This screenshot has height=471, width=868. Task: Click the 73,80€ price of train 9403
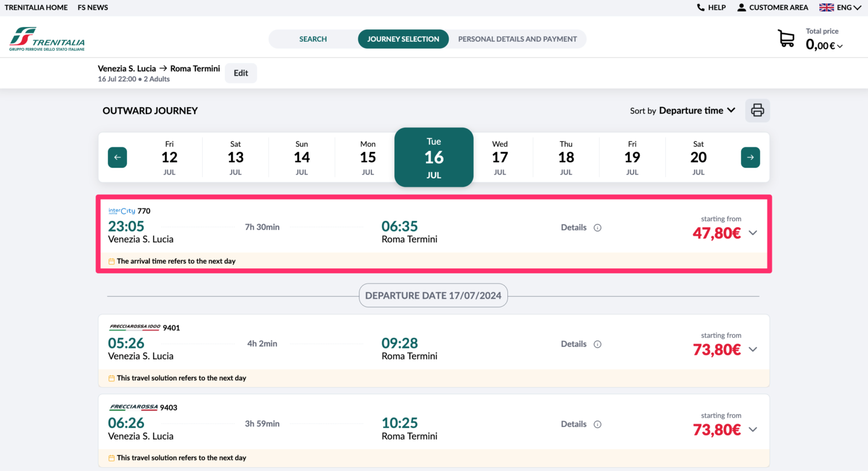pos(717,430)
